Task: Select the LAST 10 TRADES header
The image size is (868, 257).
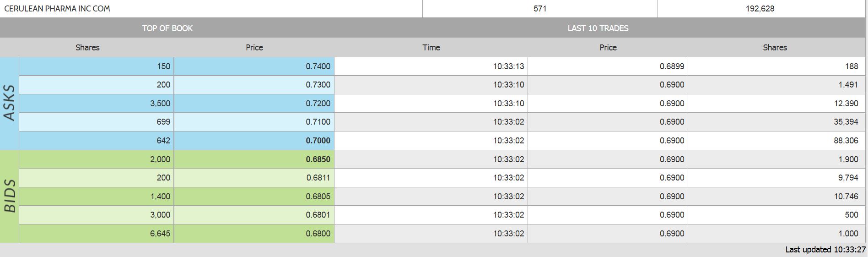Action: (x=598, y=28)
